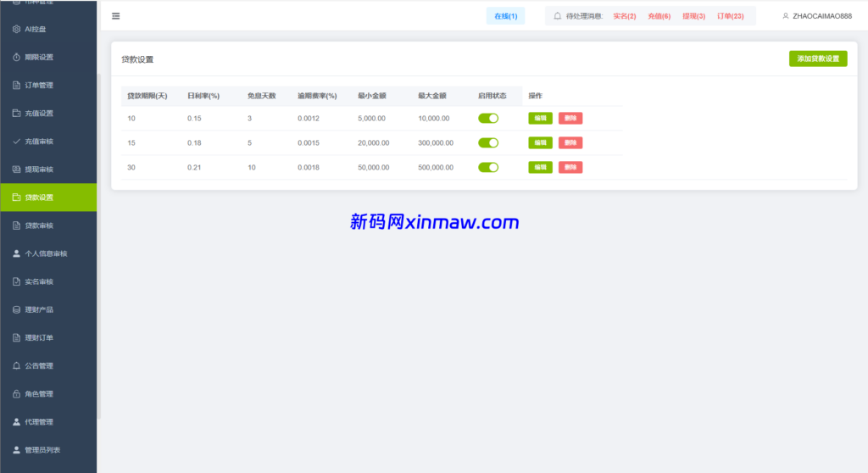Image resolution: width=868 pixels, height=473 pixels.
Task: Click the 启用状态 column header
Action: tap(492, 96)
